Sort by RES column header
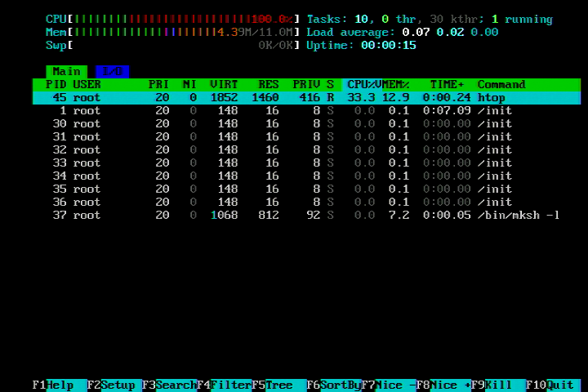 click(269, 84)
